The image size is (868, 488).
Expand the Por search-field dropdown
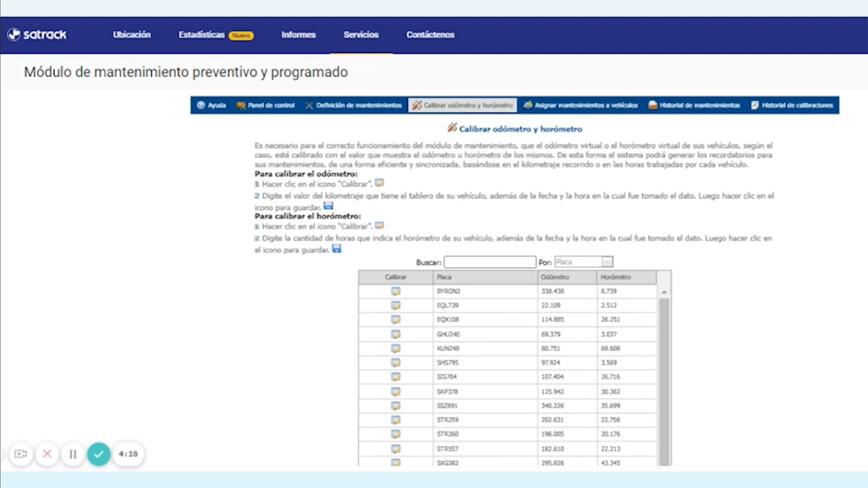coord(607,262)
